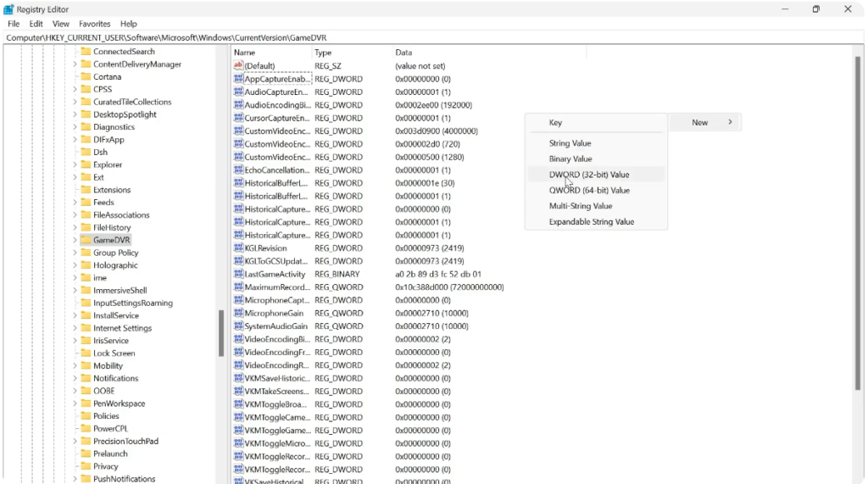868x484 pixels.
Task: Choose Key from the New submenu
Action: point(596,122)
